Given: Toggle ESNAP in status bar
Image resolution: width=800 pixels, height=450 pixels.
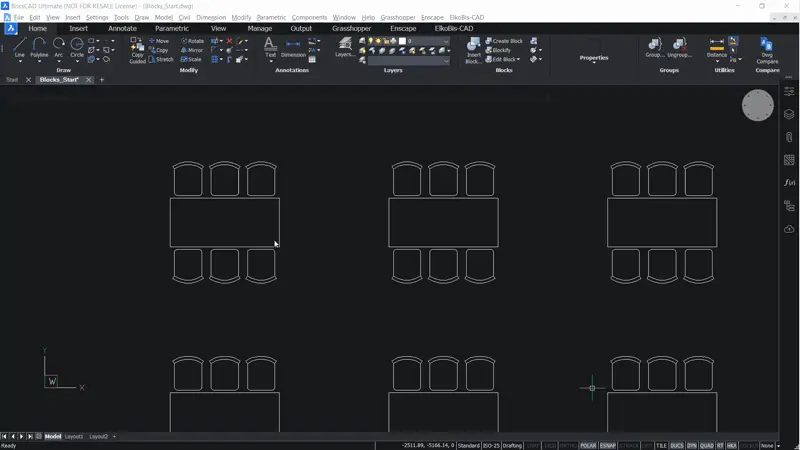Looking at the screenshot, I should click(x=607, y=445).
